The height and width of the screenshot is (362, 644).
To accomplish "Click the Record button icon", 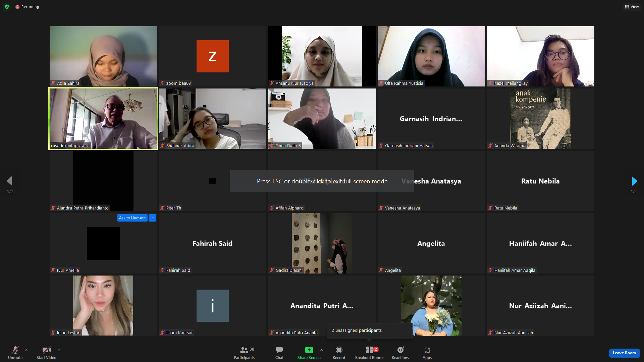I will (339, 350).
